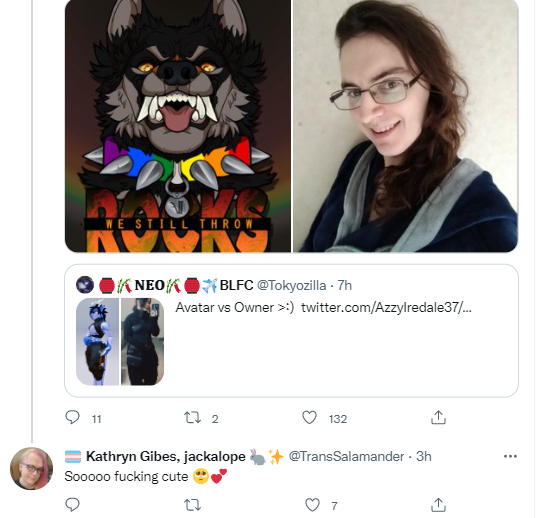Viewport: 547px width, 518px height.
Task: Like Kathryn Gibes' reply with 7 likes
Action: (312, 505)
